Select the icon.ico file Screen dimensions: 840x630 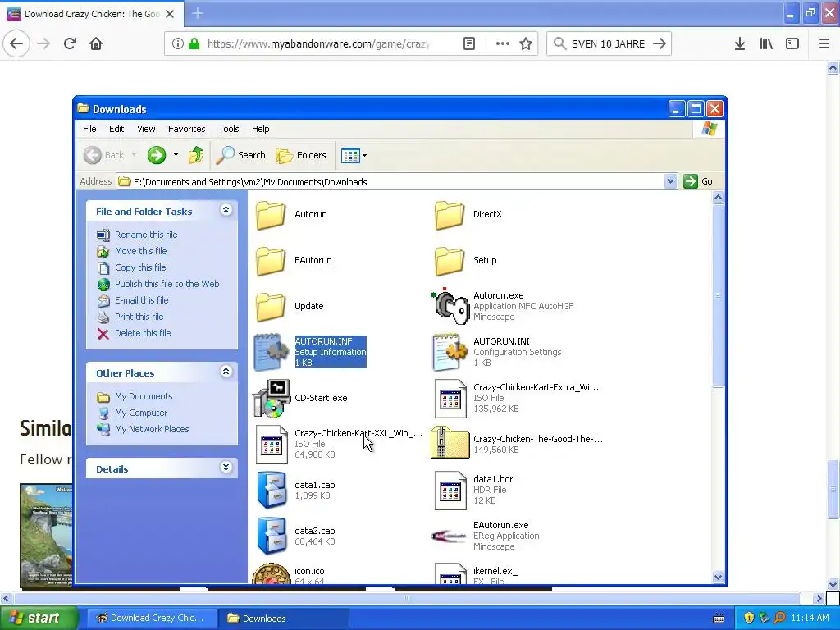(272, 573)
